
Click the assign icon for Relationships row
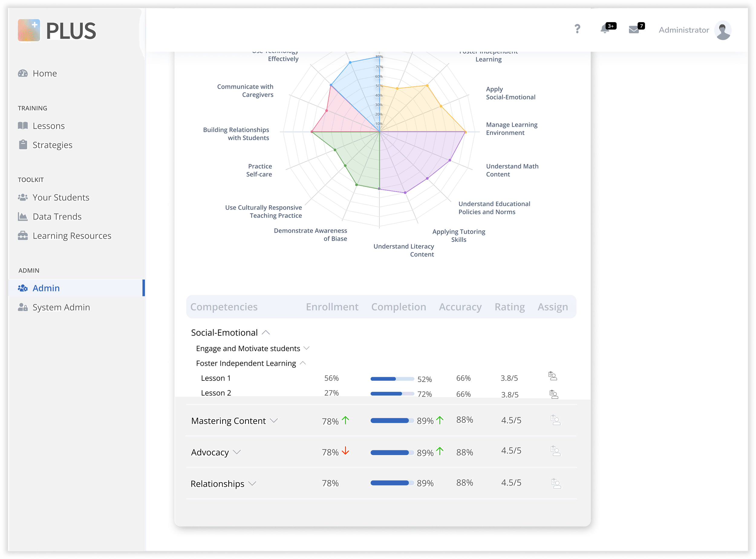point(556,483)
